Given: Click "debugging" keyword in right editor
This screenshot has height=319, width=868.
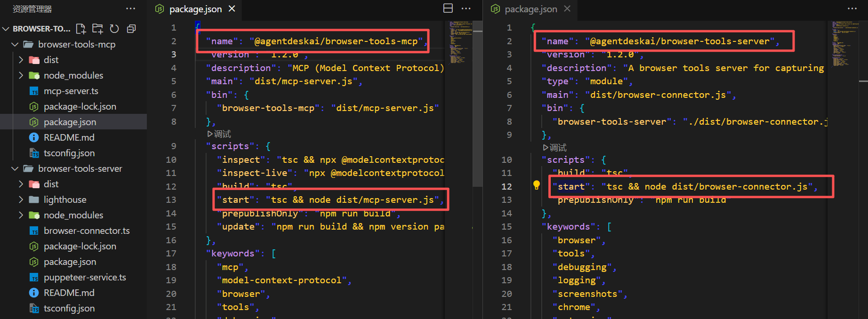Looking at the screenshot, I should 585,267.
